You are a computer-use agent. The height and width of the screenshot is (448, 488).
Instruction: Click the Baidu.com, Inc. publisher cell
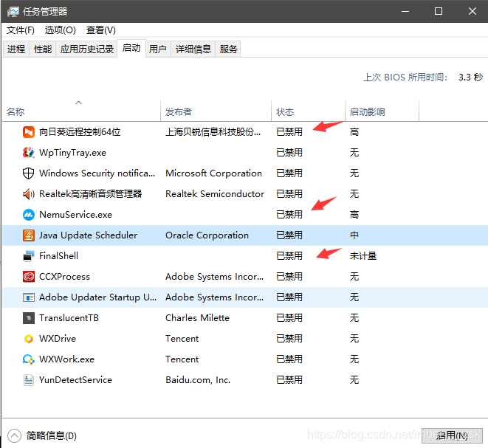click(x=198, y=380)
